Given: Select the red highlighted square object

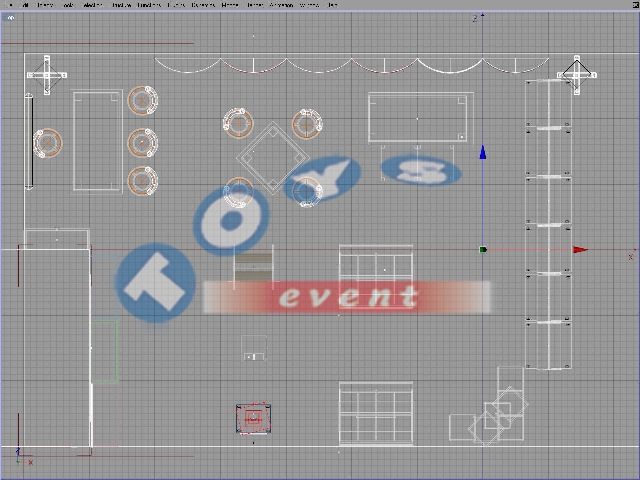Looking at the screenshot, I should click(x=253, y=419).
